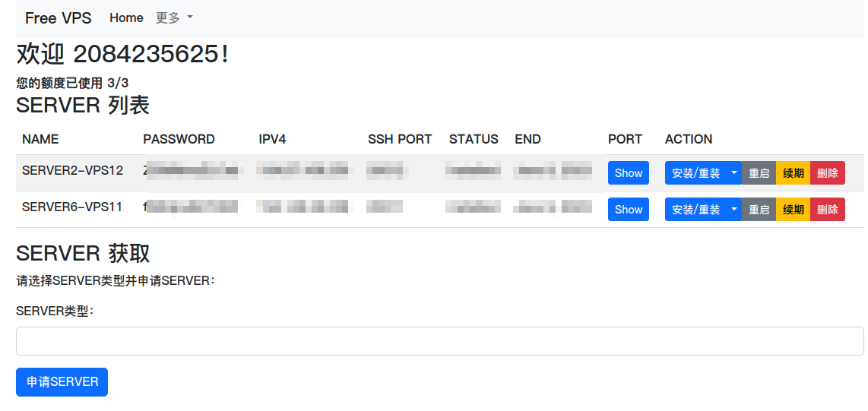
Task: Select the SERVER2-VPS12 name cell
Action: [x=72, y=171]
